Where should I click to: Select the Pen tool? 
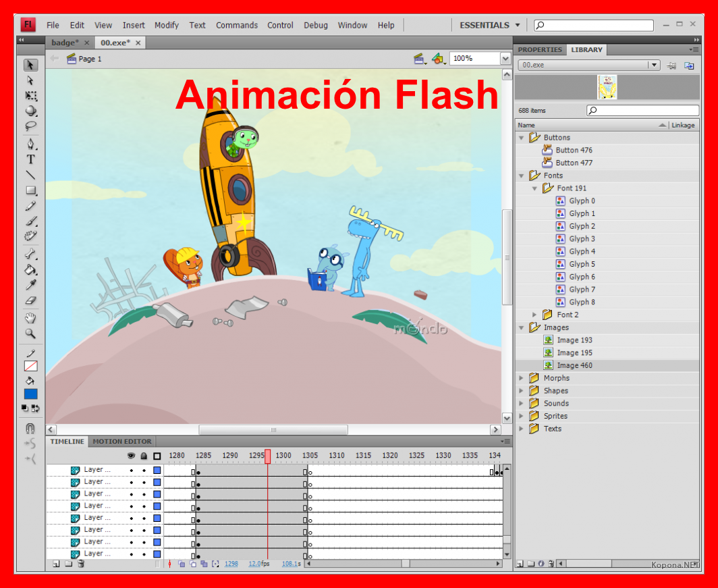point(30,144)
